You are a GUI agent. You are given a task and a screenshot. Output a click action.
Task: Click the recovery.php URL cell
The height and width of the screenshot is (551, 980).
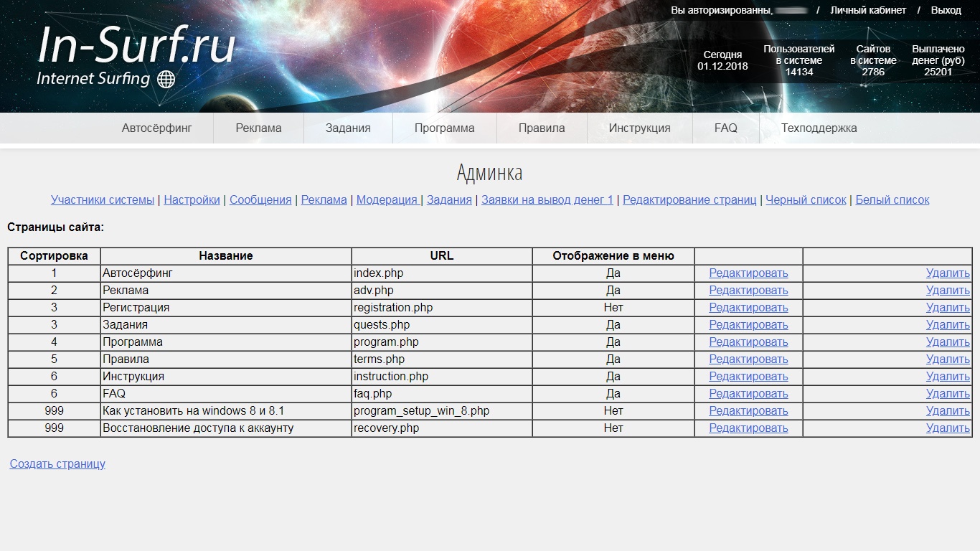click(442, 428)
